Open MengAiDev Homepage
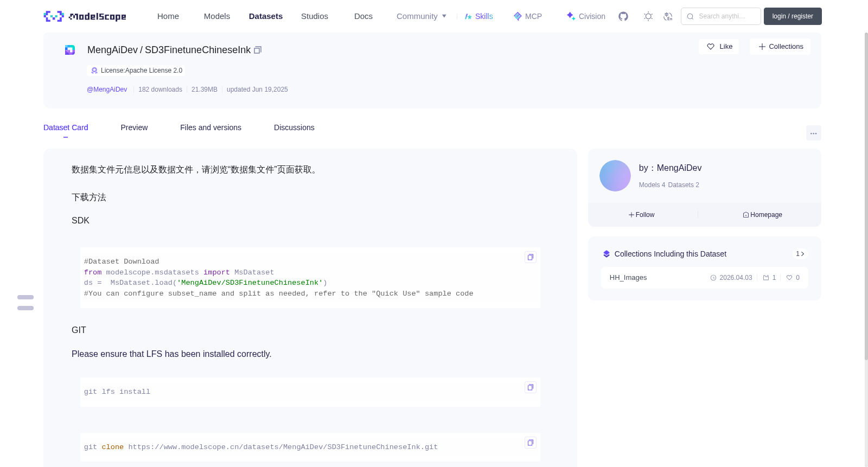 (x=763, y=215)
